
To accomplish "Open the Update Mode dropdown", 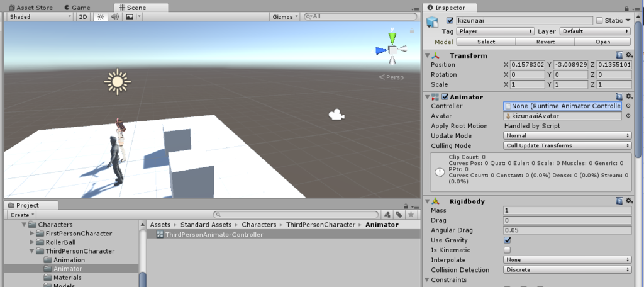I will pyautogui.click(x=567, y=136).
